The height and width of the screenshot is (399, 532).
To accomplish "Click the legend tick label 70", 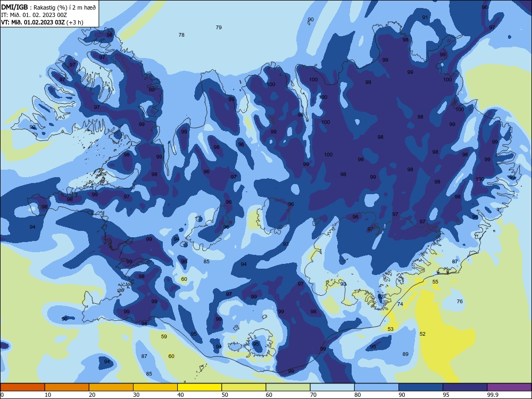I will (x=313, y=395).
